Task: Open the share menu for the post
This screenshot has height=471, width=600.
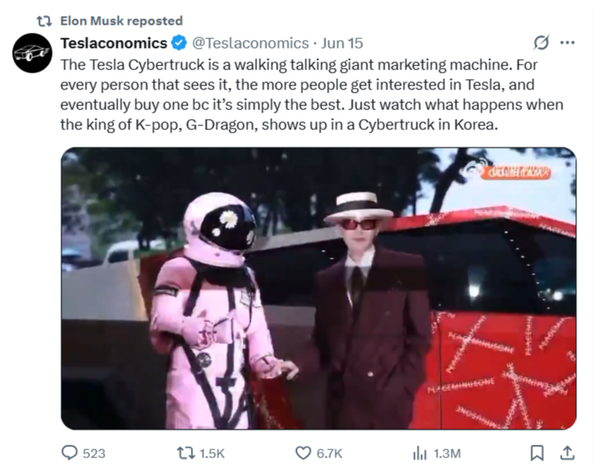Action: [568, 453]
